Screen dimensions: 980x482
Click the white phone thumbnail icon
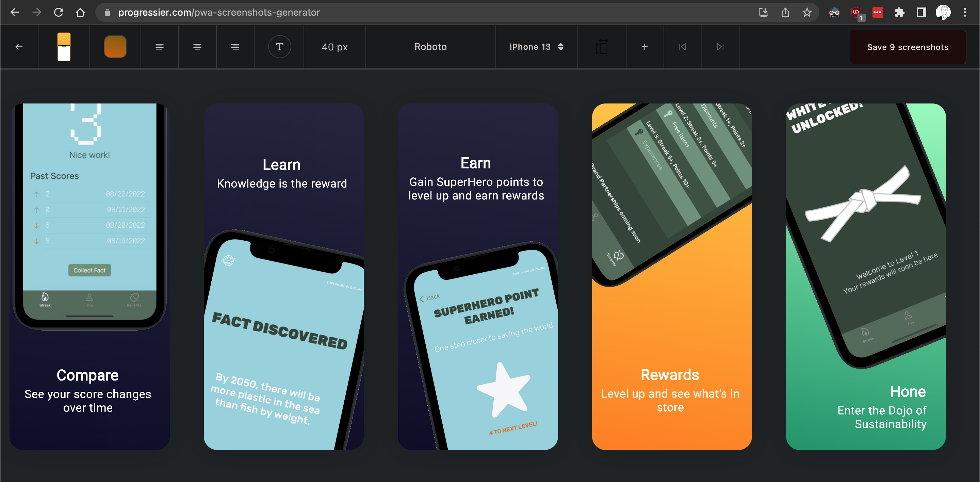[64, 47]
